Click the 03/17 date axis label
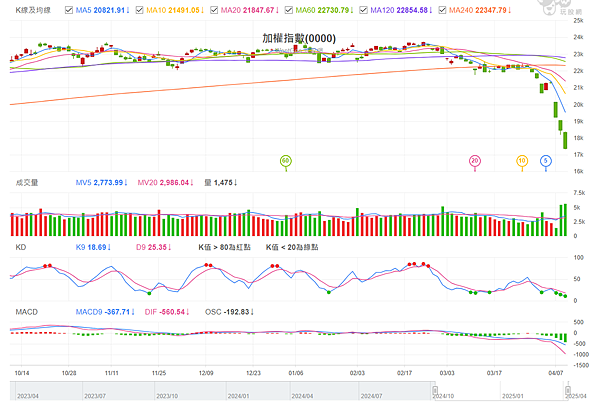600x408 pixels. [494, 373]
